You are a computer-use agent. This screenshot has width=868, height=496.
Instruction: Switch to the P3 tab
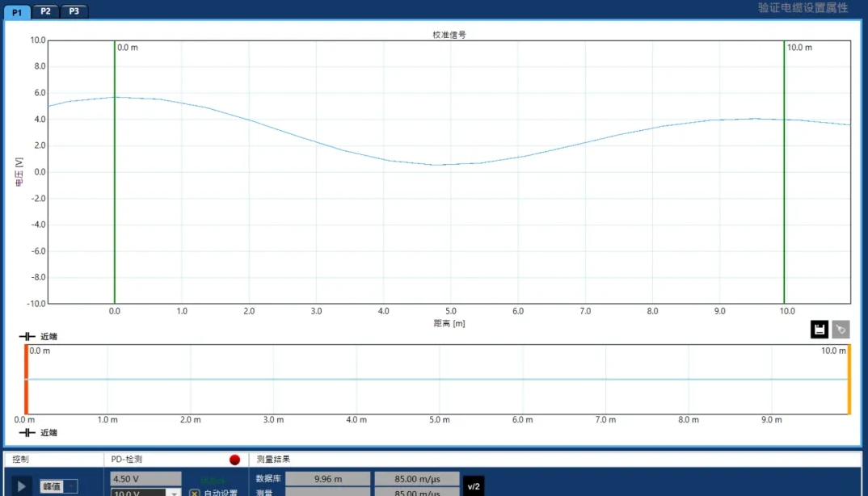point(74,11)
